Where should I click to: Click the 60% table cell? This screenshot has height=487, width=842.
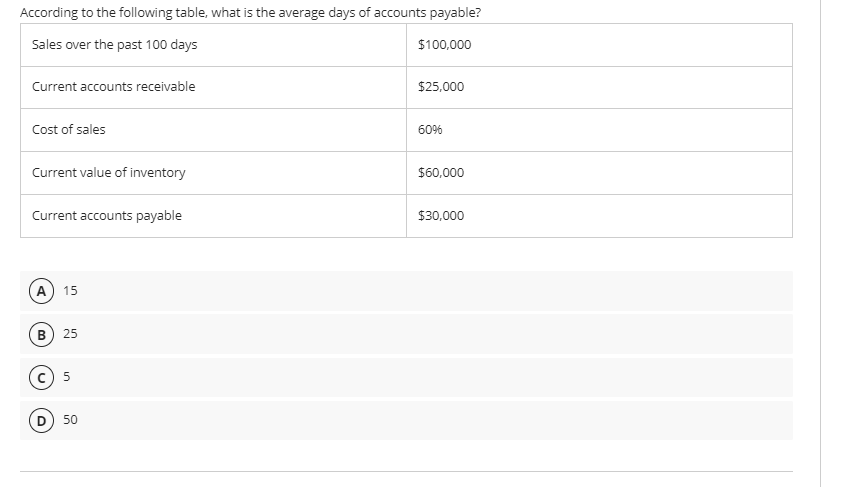[599, 130]
